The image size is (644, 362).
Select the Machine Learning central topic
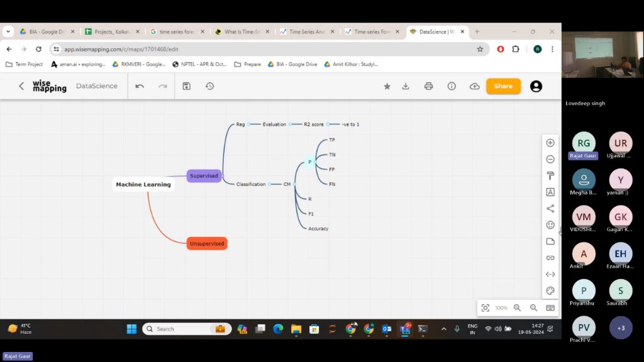point(143,184)
